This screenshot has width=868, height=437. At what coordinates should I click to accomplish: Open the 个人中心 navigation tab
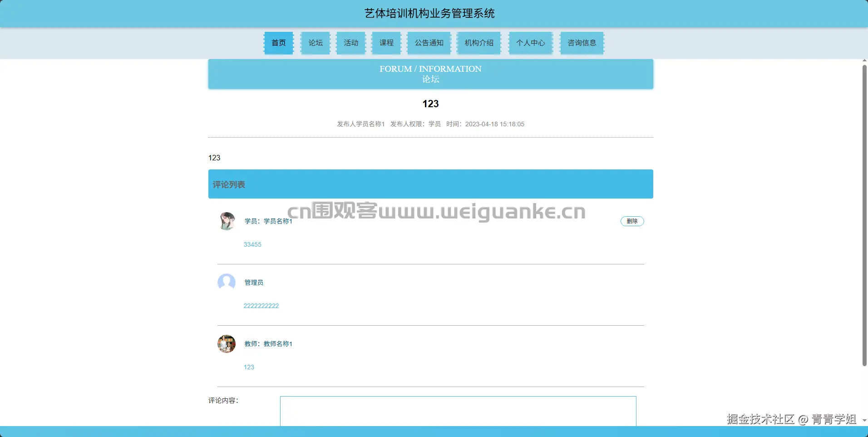(531, 43)
